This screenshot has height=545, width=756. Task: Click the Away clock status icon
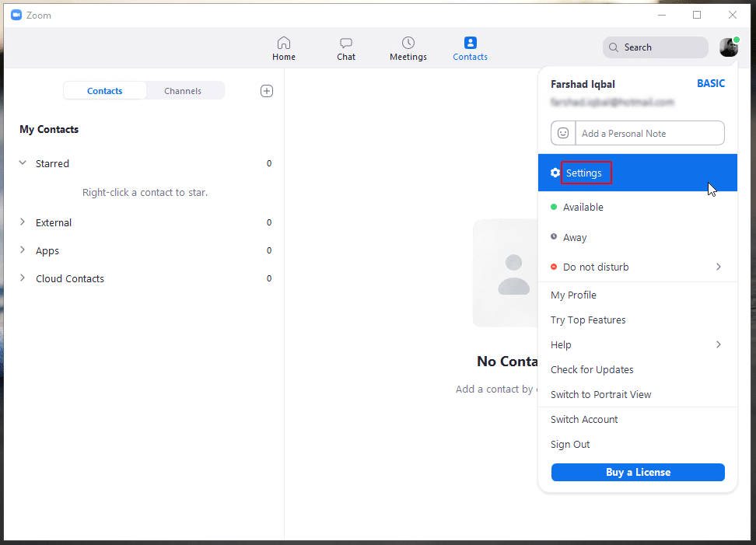554,236
